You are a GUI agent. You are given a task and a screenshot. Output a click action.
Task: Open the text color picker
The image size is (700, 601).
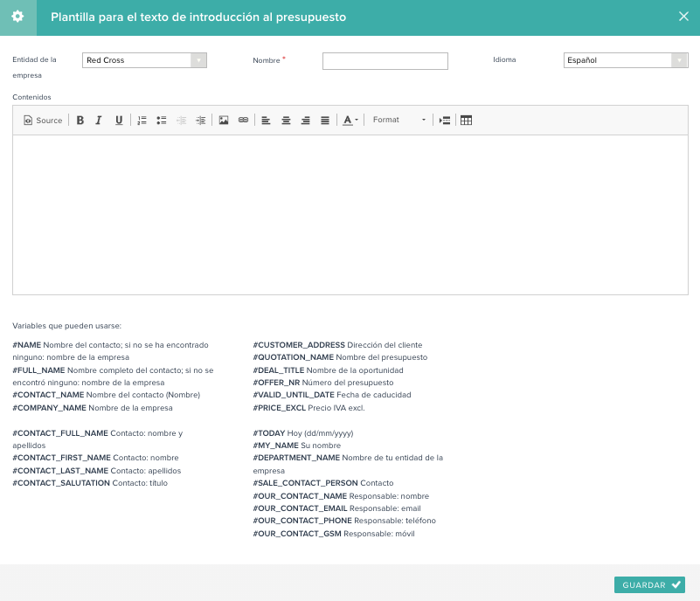pos(350,120)
